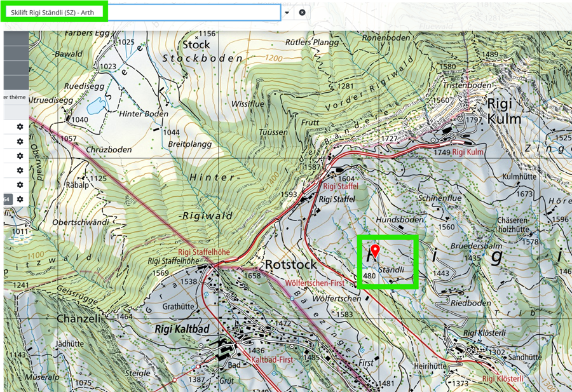This screenshot has height=392, width=572.
Task: Clear the search with the X button
Action: coord(302,12)
